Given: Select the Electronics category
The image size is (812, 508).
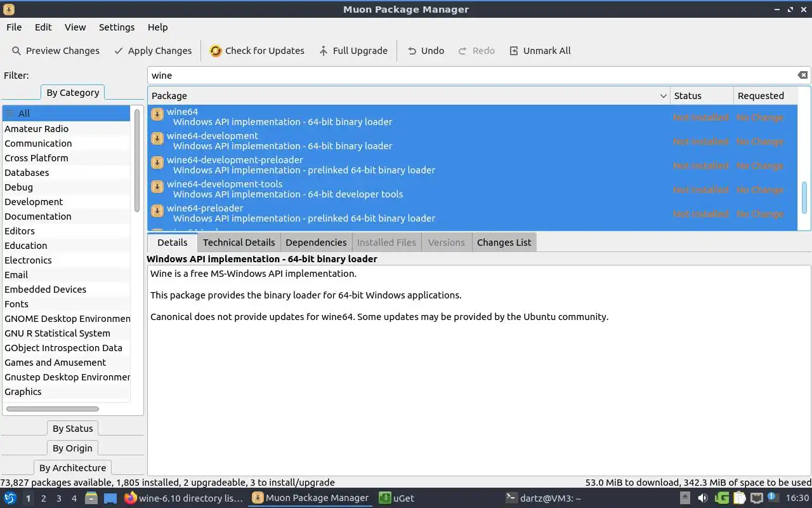Looking at the screenshot, I should 67,260.
